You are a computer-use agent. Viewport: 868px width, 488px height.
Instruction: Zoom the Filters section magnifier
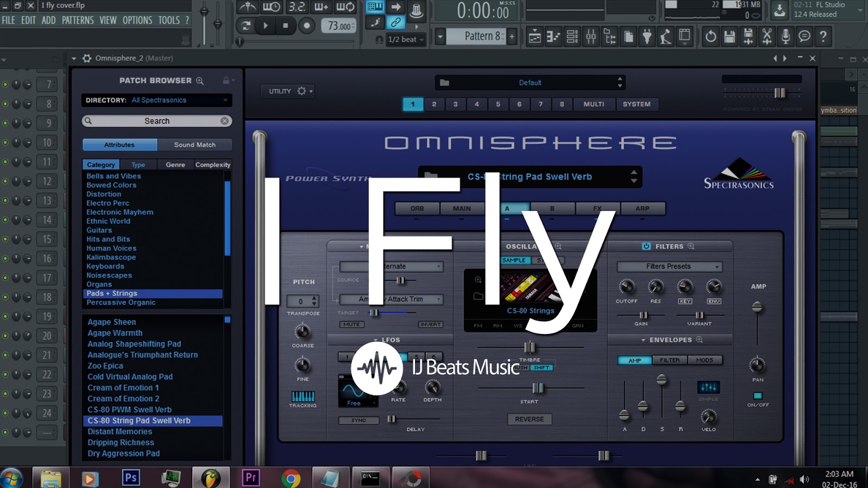pyautogui.click(x=691, y=246)
